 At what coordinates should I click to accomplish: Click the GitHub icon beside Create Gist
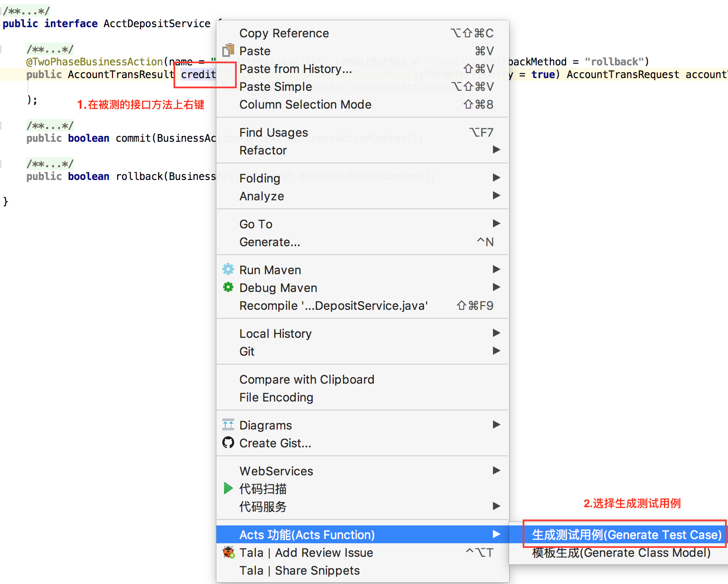pyautogui.click(x=228, y=443)
